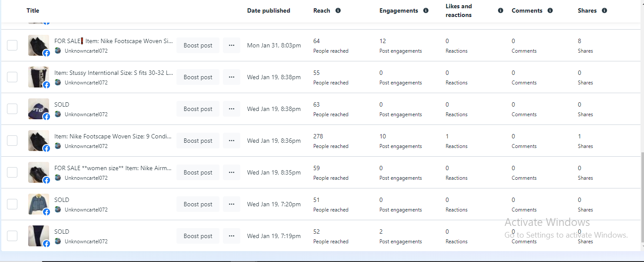Select checkbox for Jan 31 Nike Footscape post
Screen dimensions: 644x262
point(12,45)
